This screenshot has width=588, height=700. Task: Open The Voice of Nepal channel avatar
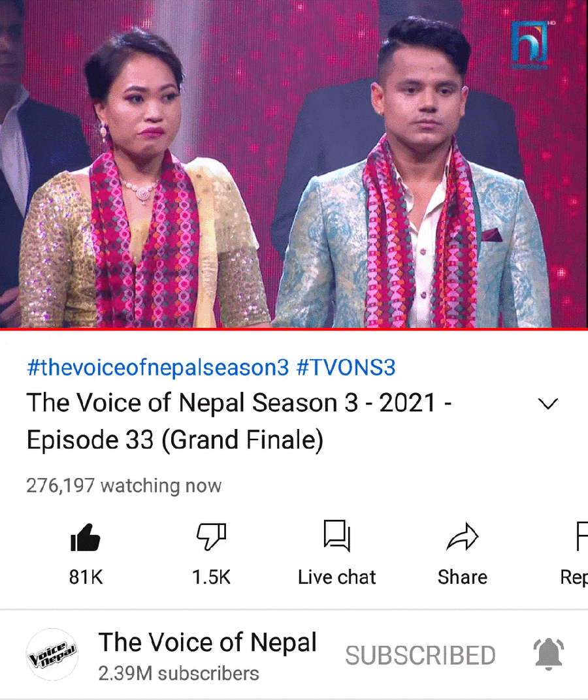coord(52,654)
